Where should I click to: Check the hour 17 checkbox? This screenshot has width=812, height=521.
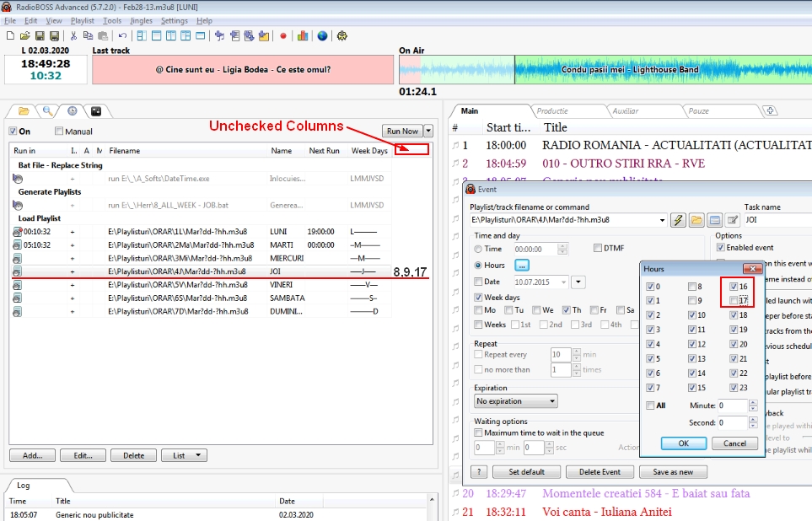(734, 301)
